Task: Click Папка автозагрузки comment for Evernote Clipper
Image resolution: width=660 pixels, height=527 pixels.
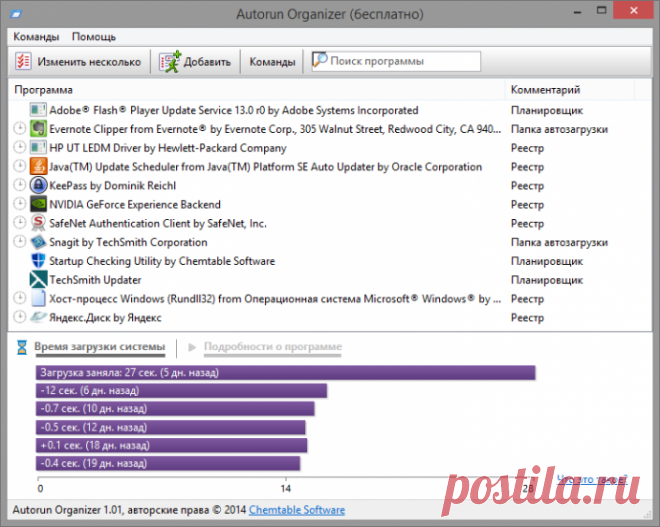Action: (559, 129)
